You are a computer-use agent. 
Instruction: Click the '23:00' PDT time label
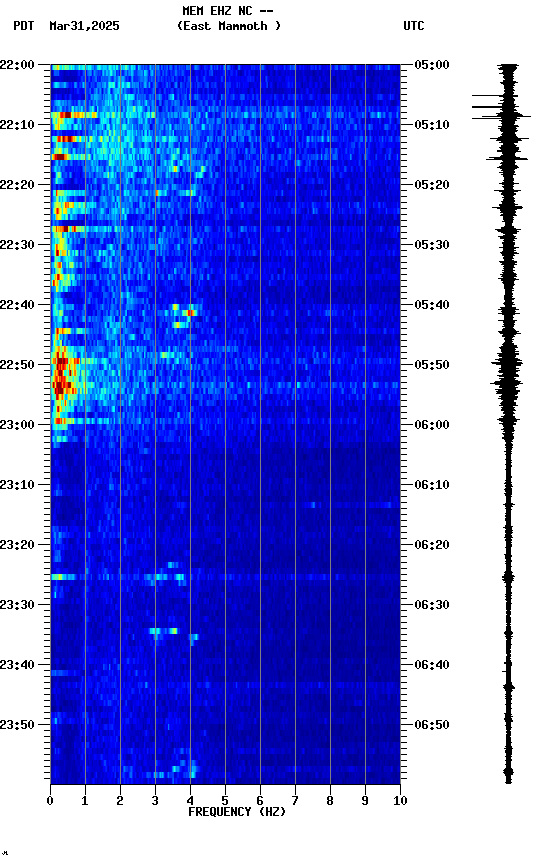tap(17, 425)
